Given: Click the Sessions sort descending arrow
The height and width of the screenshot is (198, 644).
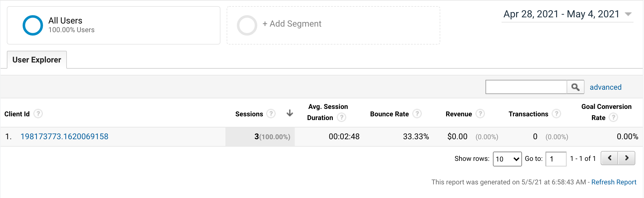Looking at the screenshot, I should pyautogui.click(x=290, y=113).
